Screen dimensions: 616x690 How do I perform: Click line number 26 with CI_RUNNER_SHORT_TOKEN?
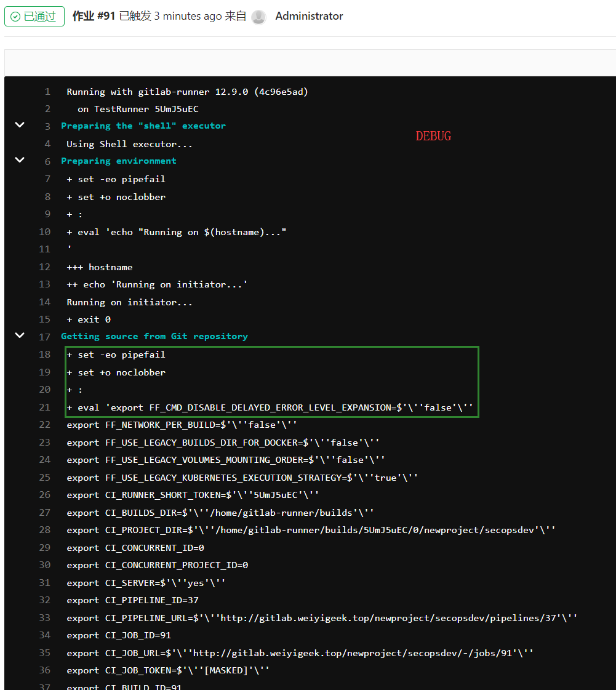pos(44,495)
